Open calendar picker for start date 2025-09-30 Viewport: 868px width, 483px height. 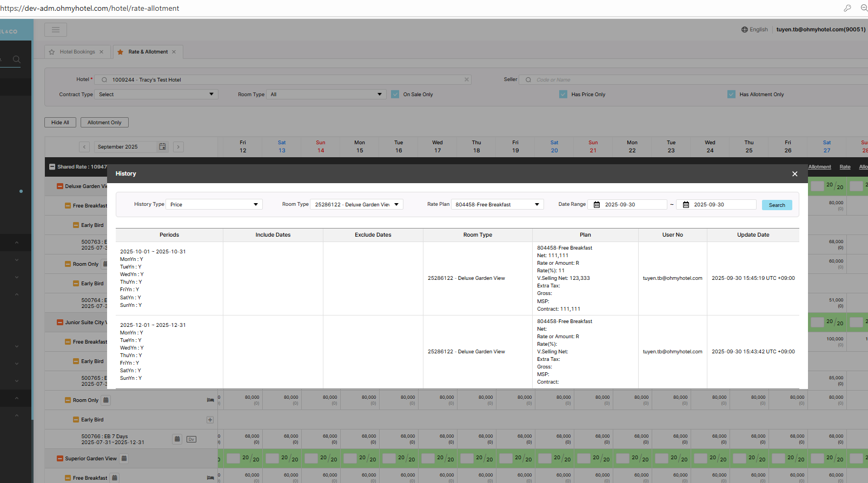(597, 205)
